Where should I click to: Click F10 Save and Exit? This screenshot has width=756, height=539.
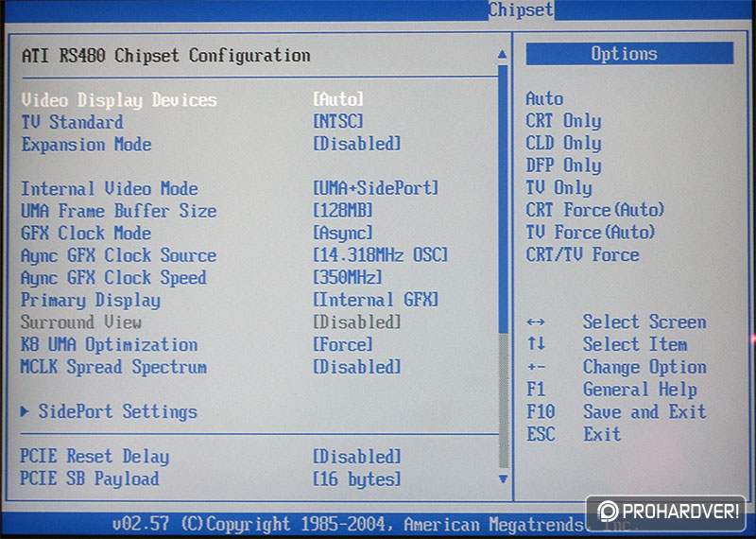(616, 411)
